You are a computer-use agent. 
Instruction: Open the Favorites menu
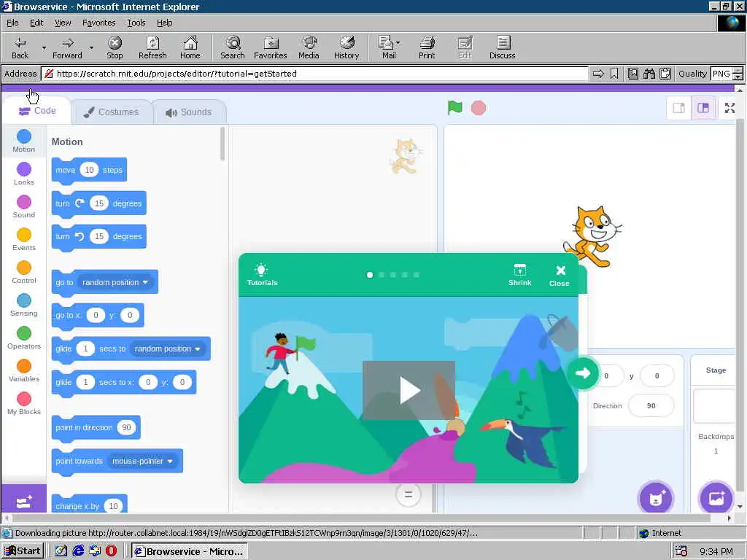tap(98, 23)
